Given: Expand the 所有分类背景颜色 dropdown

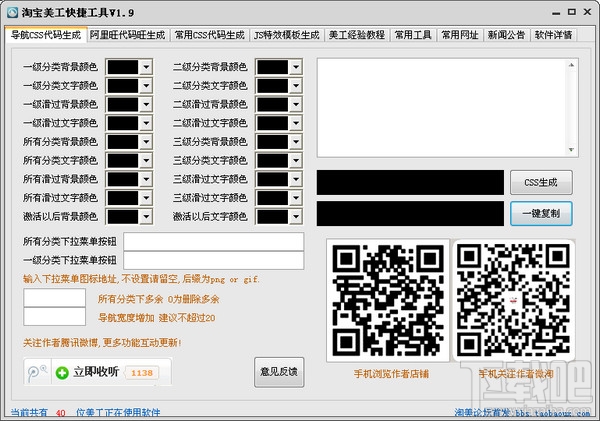Looking at the screenshot, I should click(x=146, y=142).
